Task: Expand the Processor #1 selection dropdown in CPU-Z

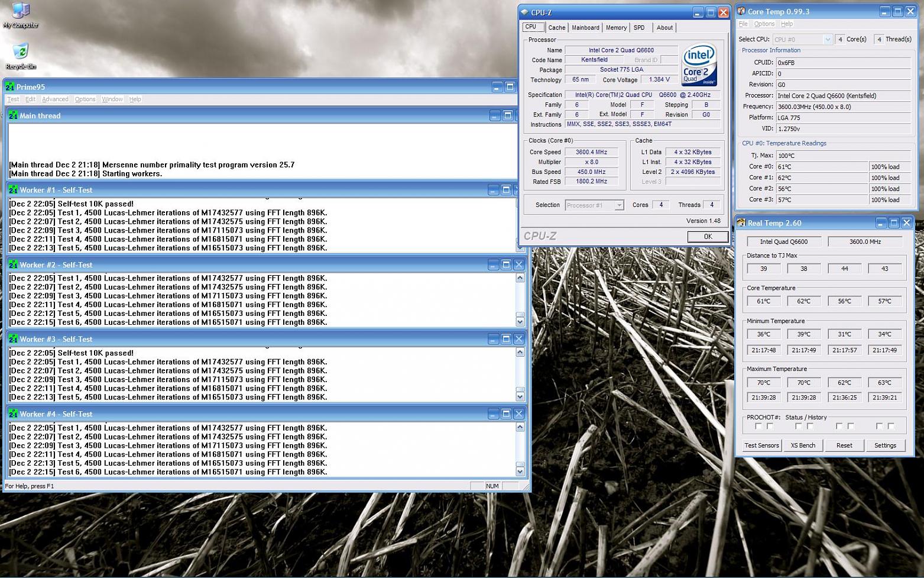Action: (619, 205)
